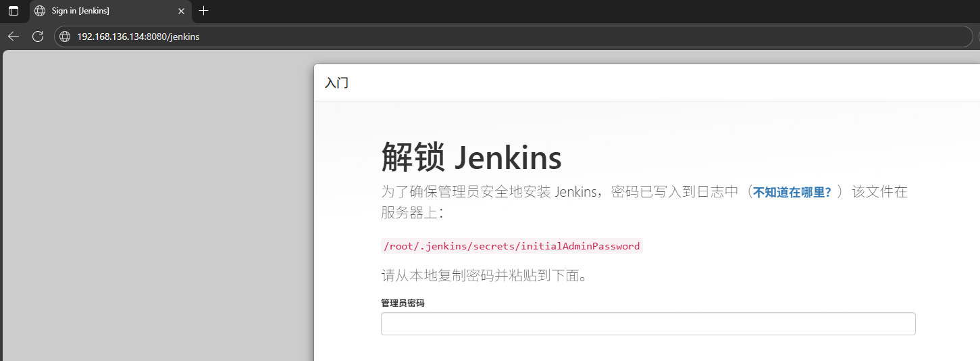Image resolution: width=980 pixels, height=361 pixels.
Task: Reload the page with the refresh icon
Action: [38, 37]
